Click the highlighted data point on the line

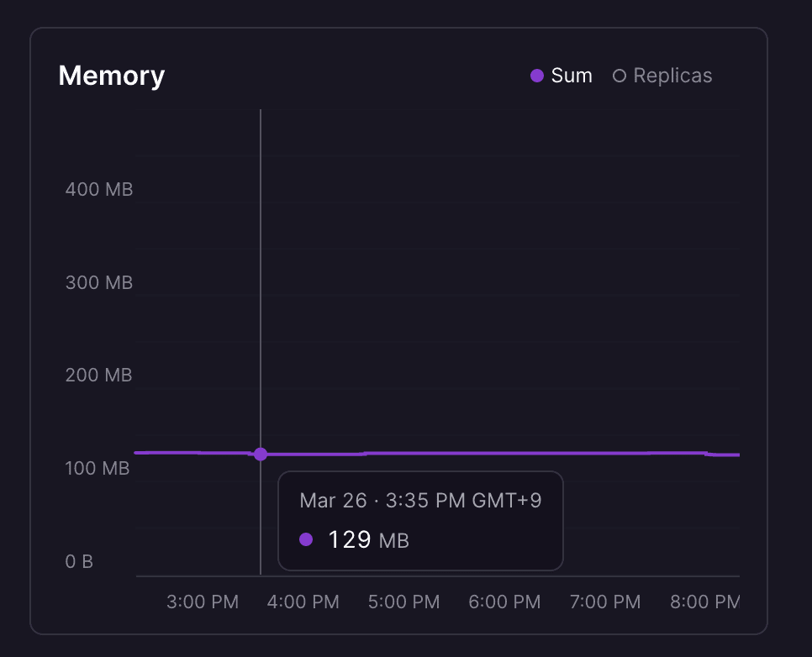click(x=261, y=454)
